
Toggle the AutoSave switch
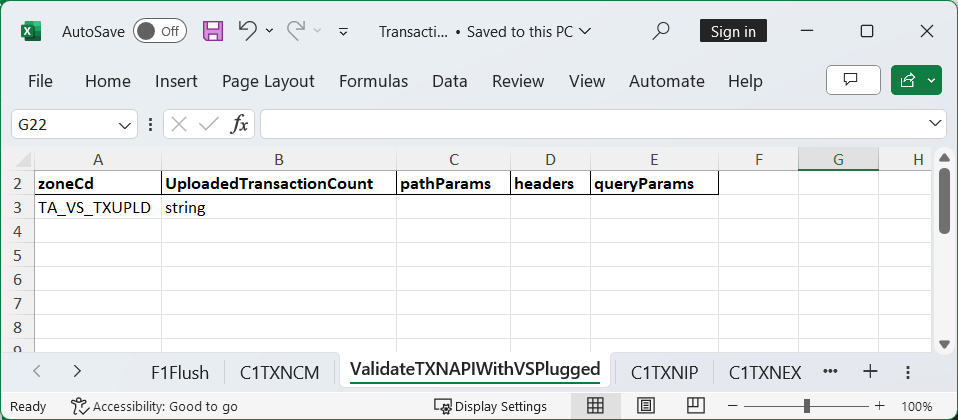[159, 31]
